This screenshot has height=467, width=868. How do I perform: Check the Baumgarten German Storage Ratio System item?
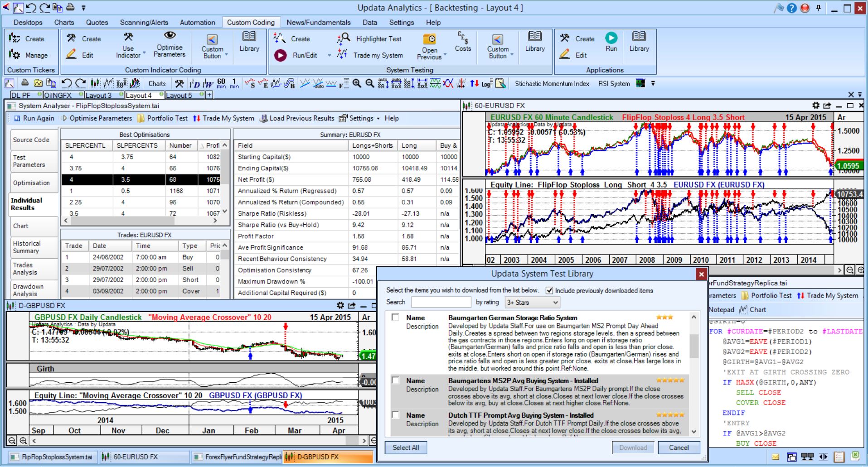[x=395, y=318]
